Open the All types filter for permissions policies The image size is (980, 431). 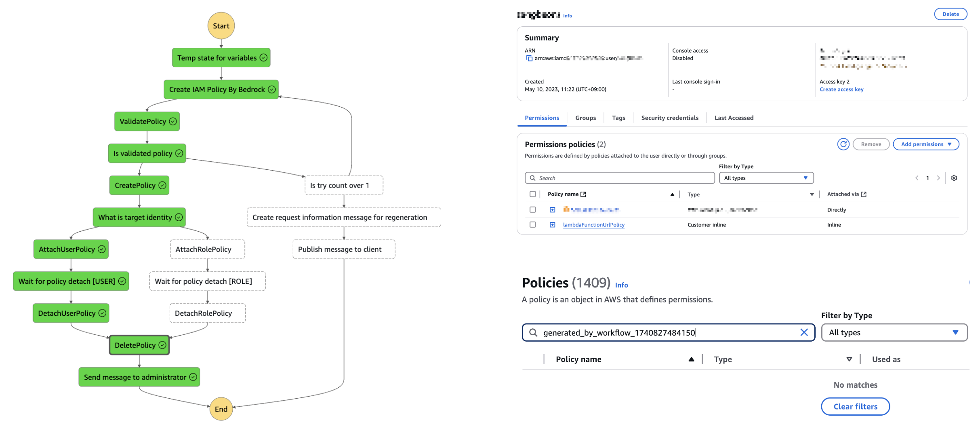(x=766, y=178)
